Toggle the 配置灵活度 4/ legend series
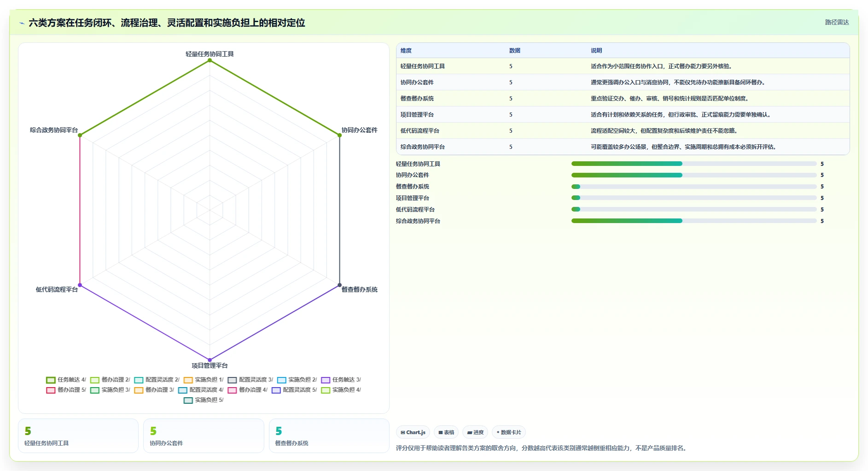868x471 pixels. pyautogui.click(x=201, y=390)
